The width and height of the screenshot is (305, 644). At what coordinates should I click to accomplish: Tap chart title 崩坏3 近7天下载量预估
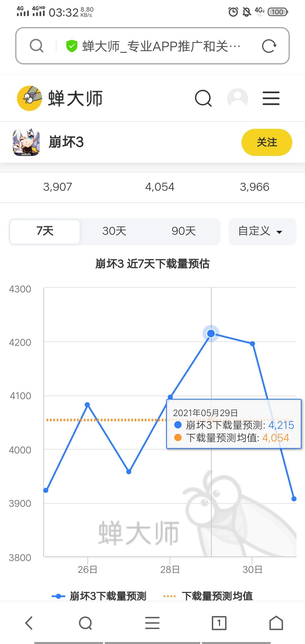(152, 264)
